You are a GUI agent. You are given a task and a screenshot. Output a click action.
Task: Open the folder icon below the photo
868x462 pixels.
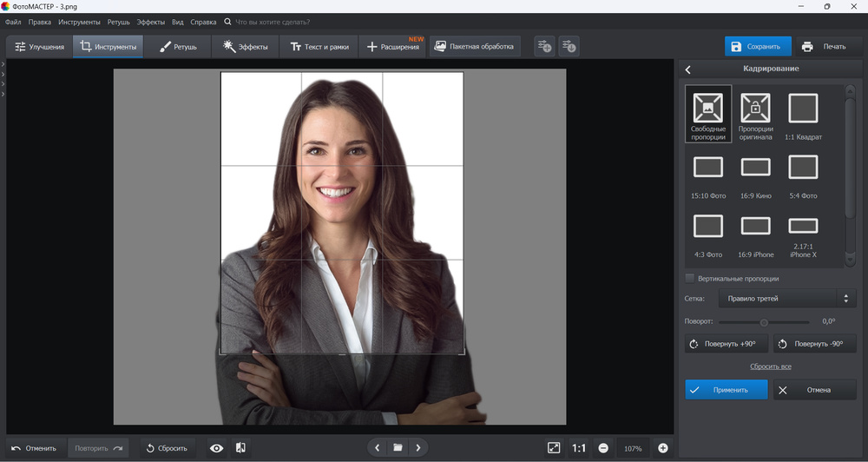pyautogui.click(x=398, y=448)
